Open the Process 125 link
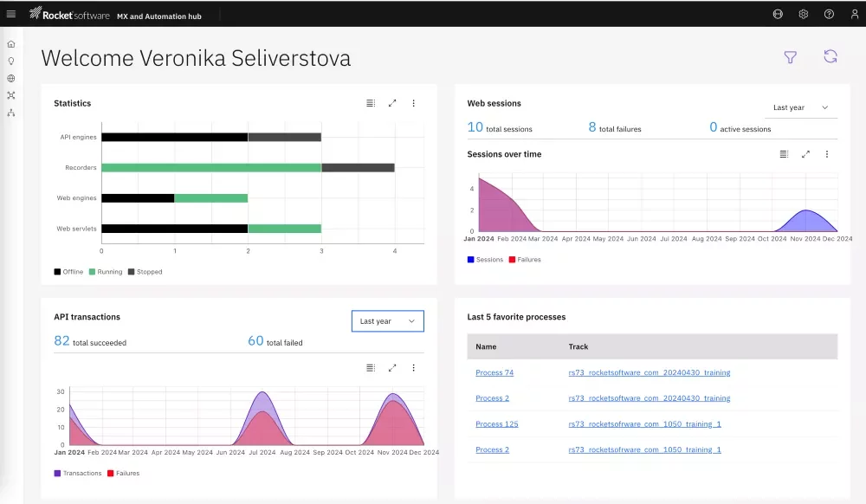The width and height of the screenshot is (866, 504). click(496, 424)
